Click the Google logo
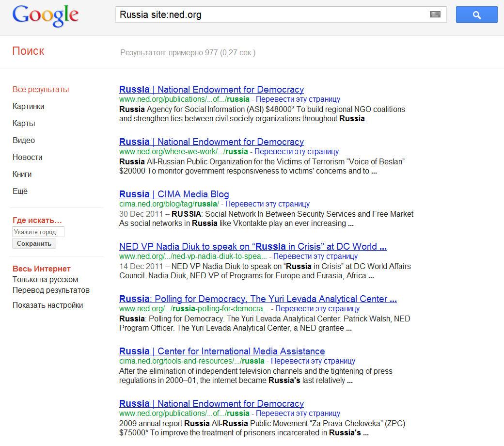504x446 pixels. [46, 16]
